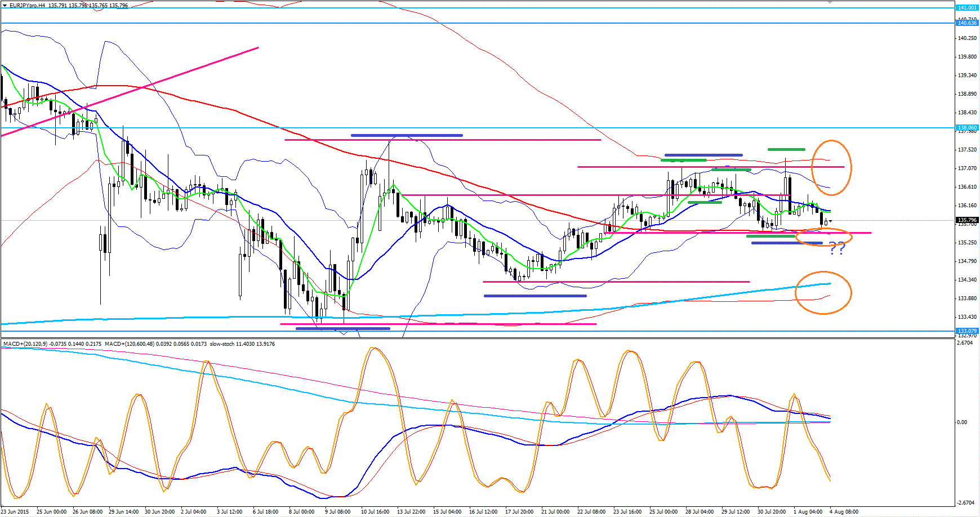Select the 138.060 horizontal line price label
Viewport: 980px width, 517px height.
967,128
